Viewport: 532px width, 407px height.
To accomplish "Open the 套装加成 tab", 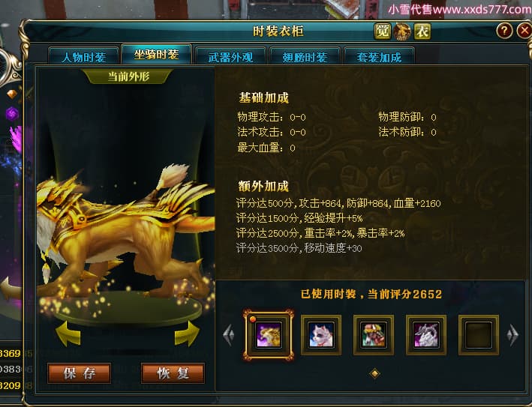I will [379, 57].
